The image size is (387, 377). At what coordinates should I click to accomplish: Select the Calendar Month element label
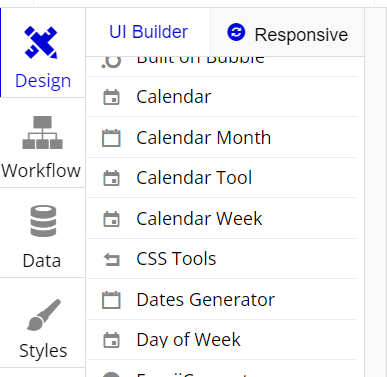pyautogui.click(x=204, y=138)
